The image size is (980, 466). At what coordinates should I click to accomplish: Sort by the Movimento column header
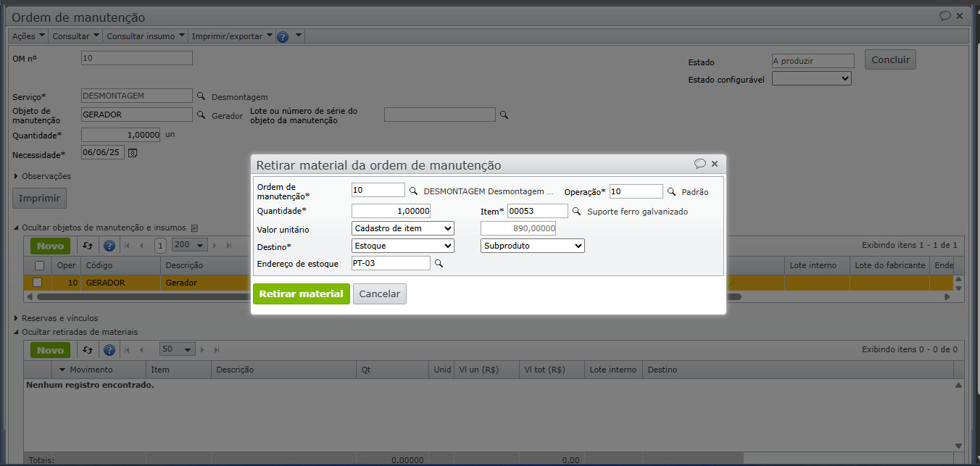[100, 370]
